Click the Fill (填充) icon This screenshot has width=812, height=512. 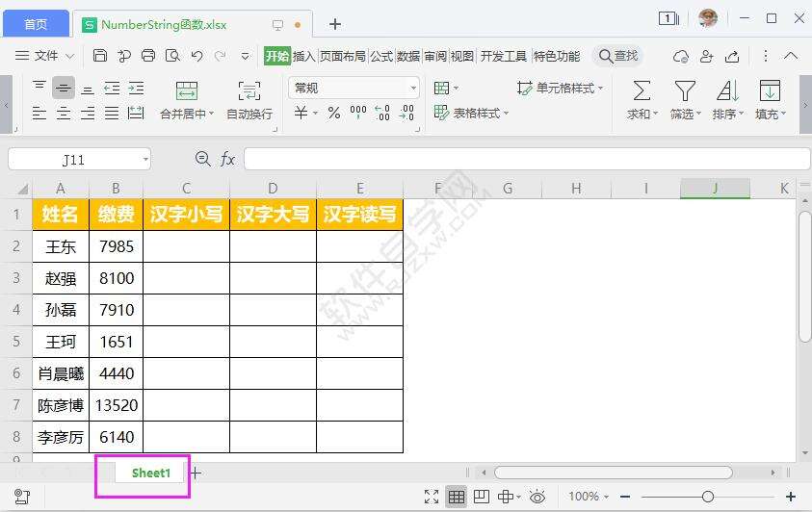click(x=770, y=91)
